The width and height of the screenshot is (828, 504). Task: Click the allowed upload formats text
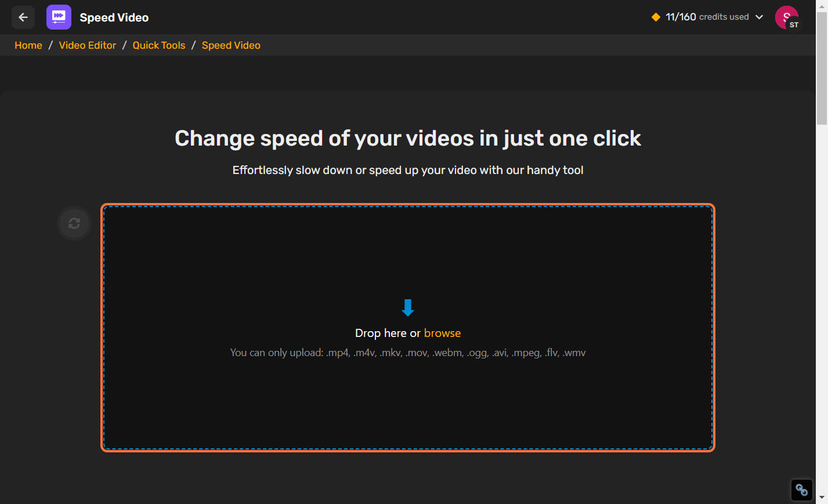click(x=408, y=353)
